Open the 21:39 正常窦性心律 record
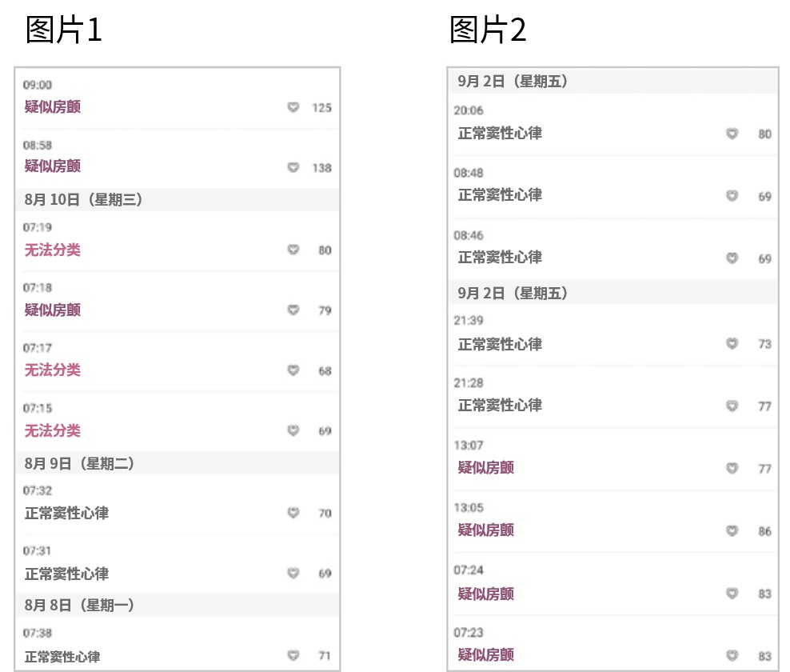The height and width of the screenshot is (672, 790). (x=612, y=334)
